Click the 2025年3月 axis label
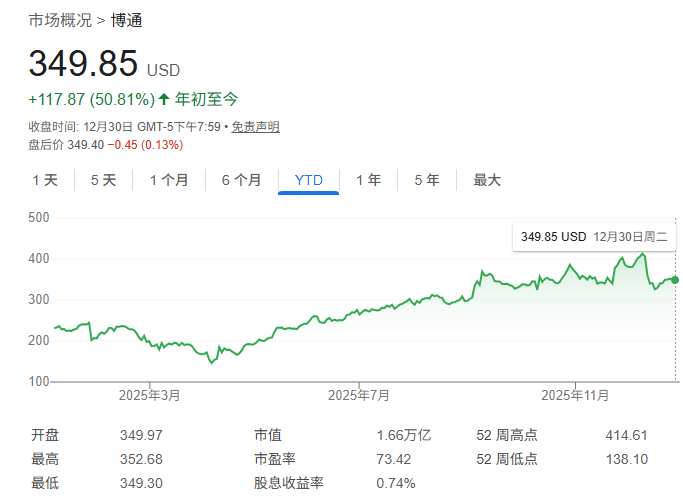 [x=149, y=395]
